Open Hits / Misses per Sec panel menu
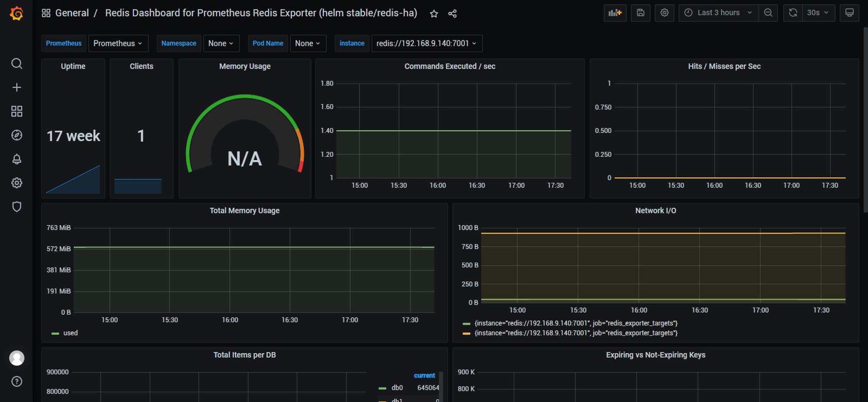Screen dimensions: 868x402 click(x=724, y=66)
